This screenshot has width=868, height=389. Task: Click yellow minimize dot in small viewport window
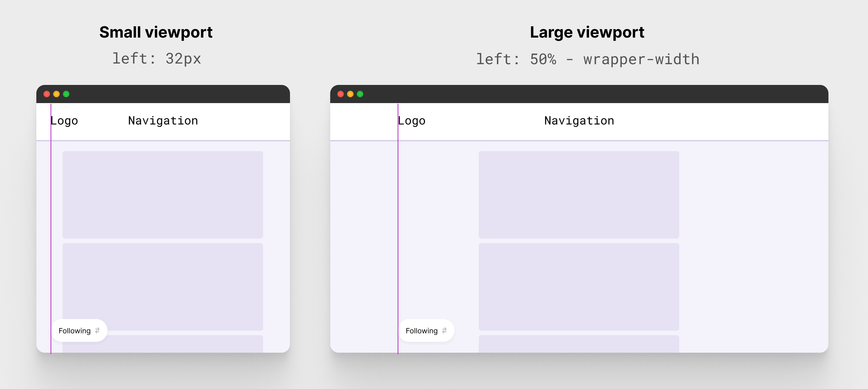tap(57, 94)
